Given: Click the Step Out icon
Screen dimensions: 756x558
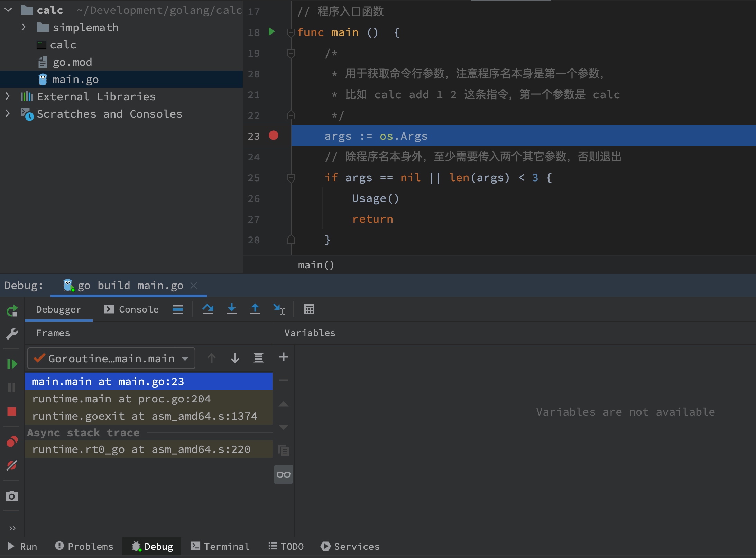Looking at the screenshot, I should click(255, 310).
